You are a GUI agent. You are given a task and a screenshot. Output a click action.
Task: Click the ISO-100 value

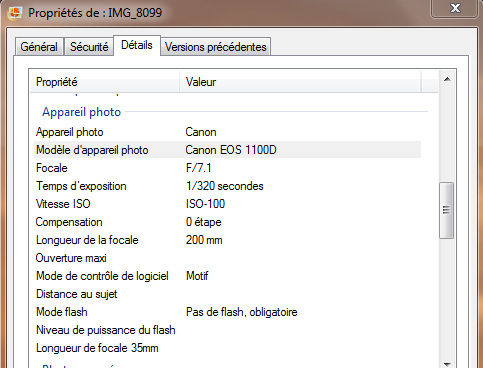tap(205, 204)
